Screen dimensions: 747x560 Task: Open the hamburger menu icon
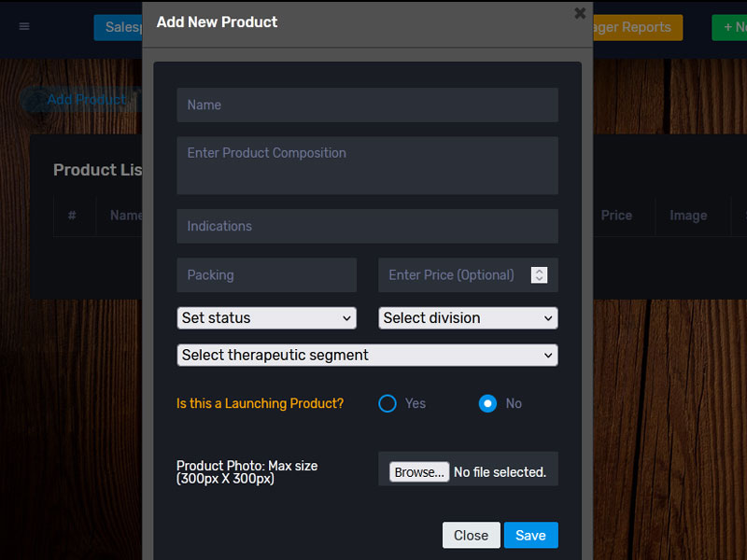pyautogui.click(x=24, y=26)
